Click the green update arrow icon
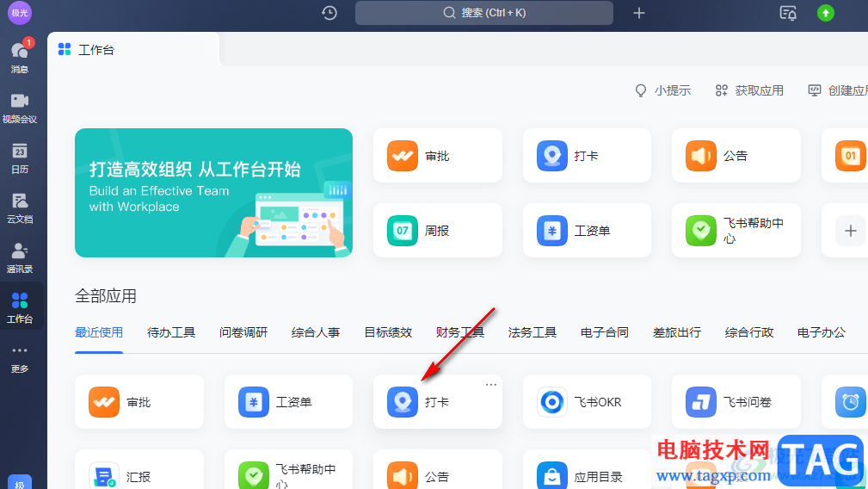Screen dimensions: 868x489 tap(825, 13)
